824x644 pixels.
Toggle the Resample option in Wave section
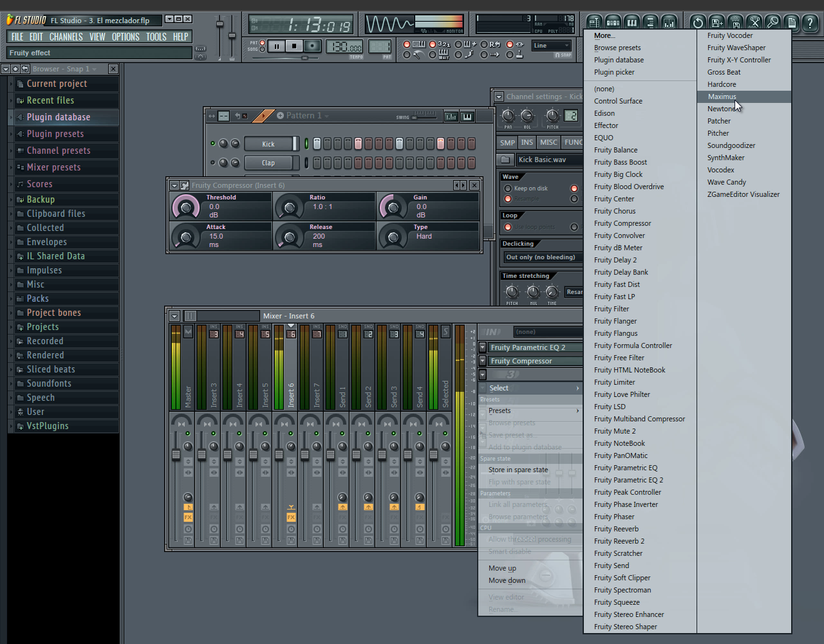click(508, 199)
